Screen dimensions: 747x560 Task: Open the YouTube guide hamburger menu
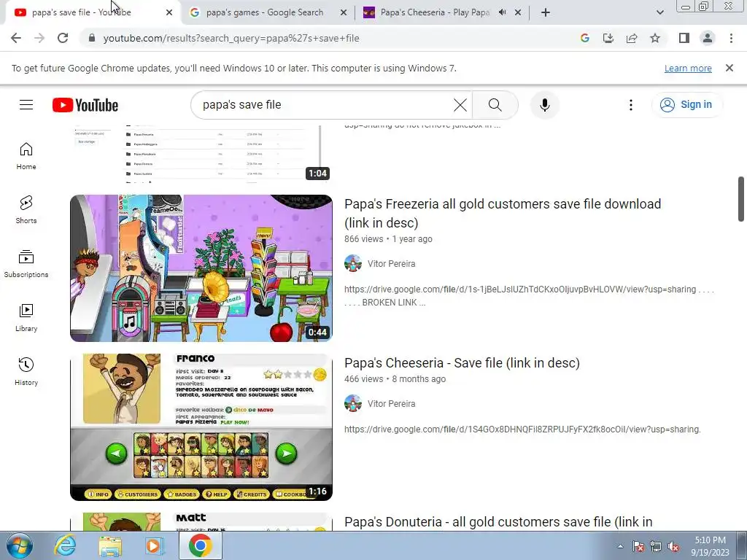[26, 105]
